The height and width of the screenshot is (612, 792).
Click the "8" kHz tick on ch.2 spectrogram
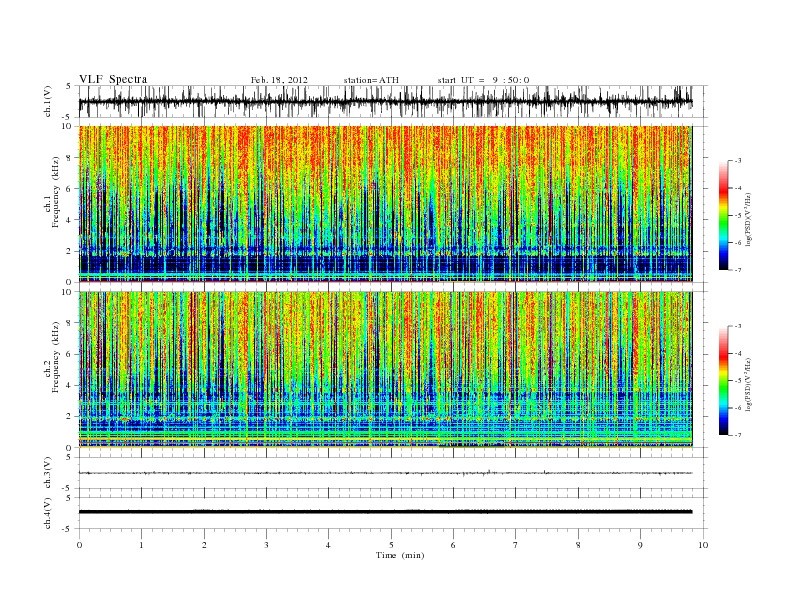[70, 323]
